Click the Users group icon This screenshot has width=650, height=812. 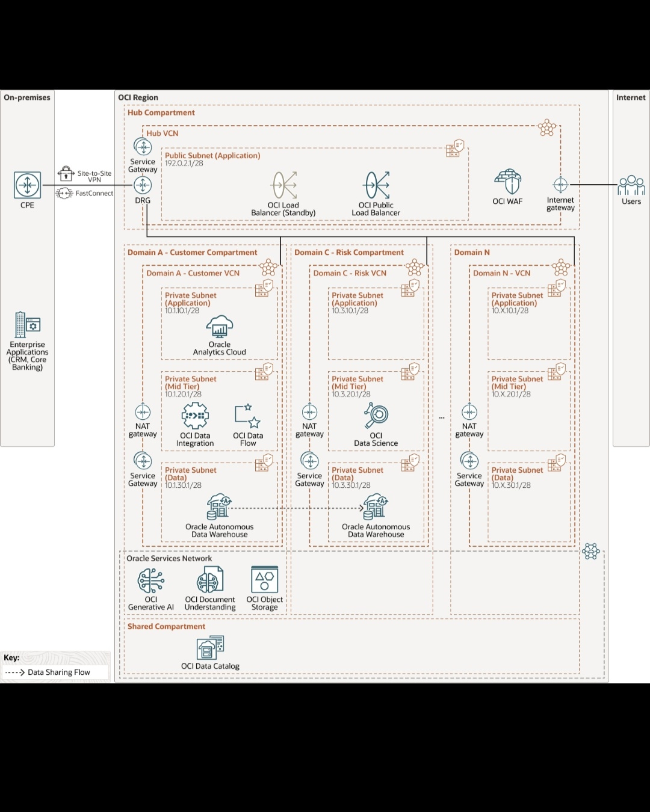tap(631, 185)
